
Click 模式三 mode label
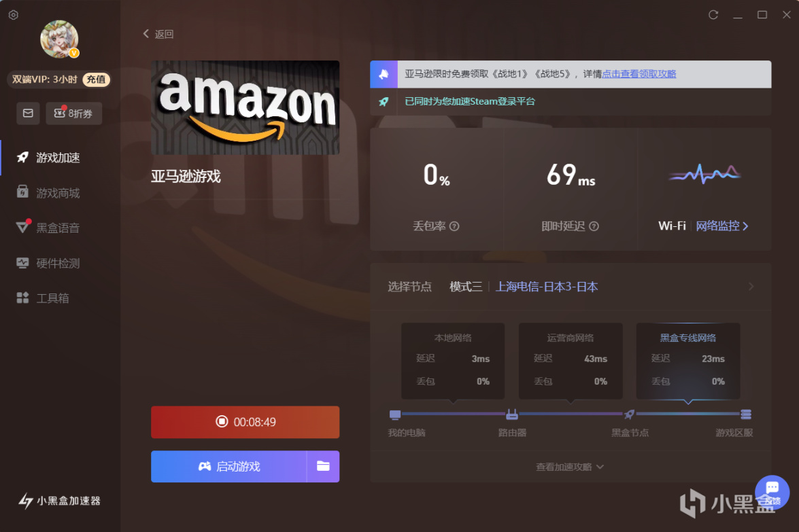coord(466,287)
